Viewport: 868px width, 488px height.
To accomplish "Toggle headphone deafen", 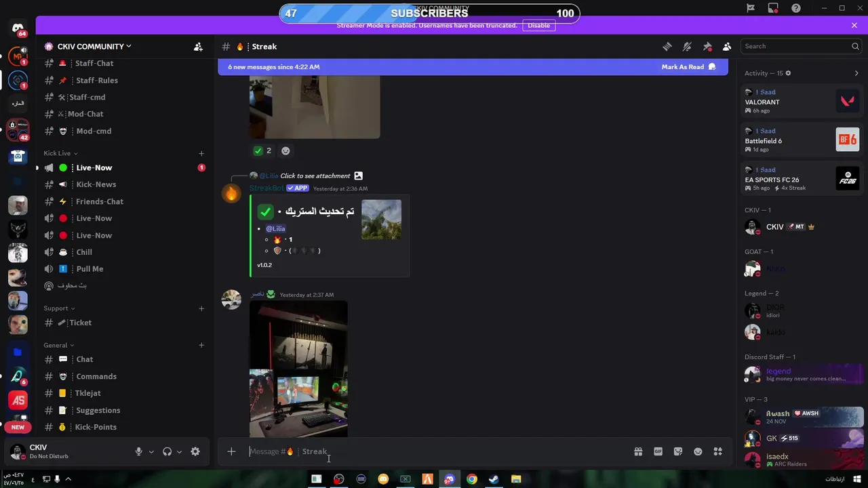I will tap(167, 451).
